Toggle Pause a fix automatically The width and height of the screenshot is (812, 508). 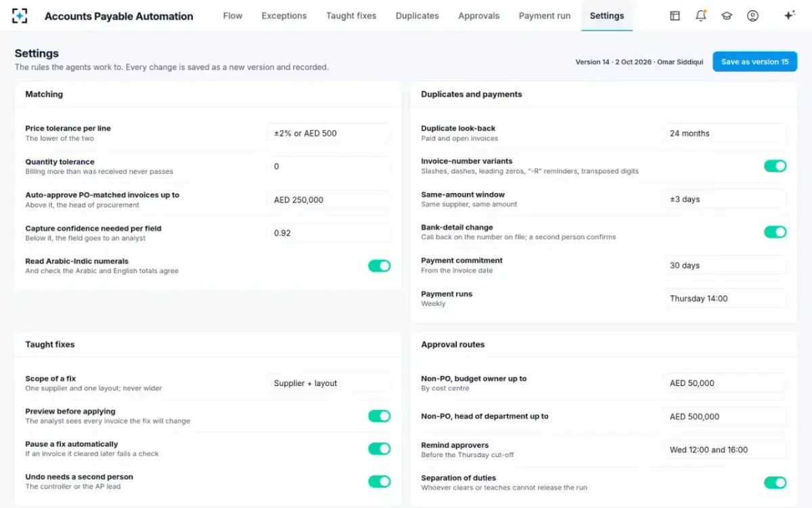tap(380, 448)
